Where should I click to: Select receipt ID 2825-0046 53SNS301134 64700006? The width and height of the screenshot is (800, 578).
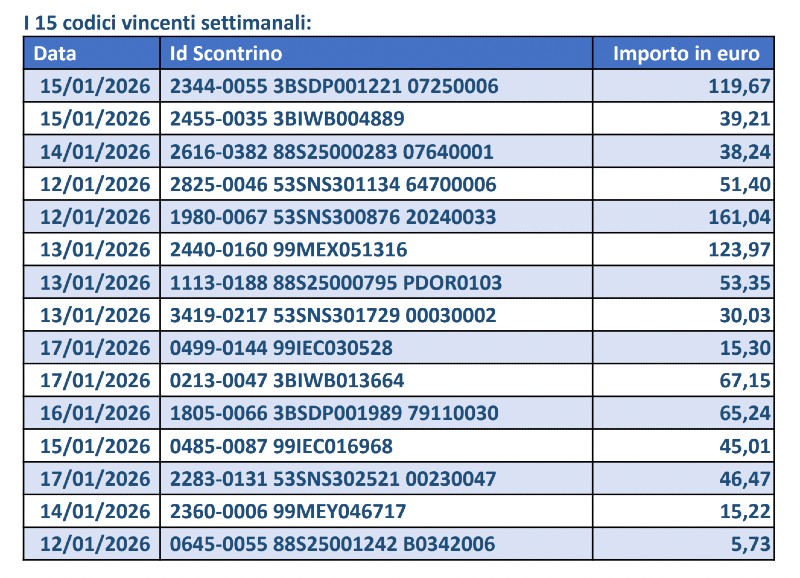pos(333,184)
